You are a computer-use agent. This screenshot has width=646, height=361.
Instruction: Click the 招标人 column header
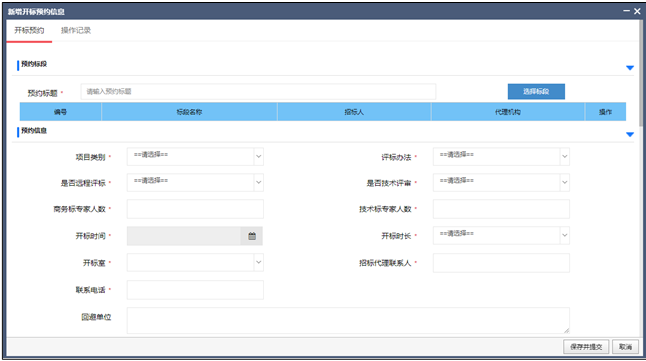pos(354,112)
